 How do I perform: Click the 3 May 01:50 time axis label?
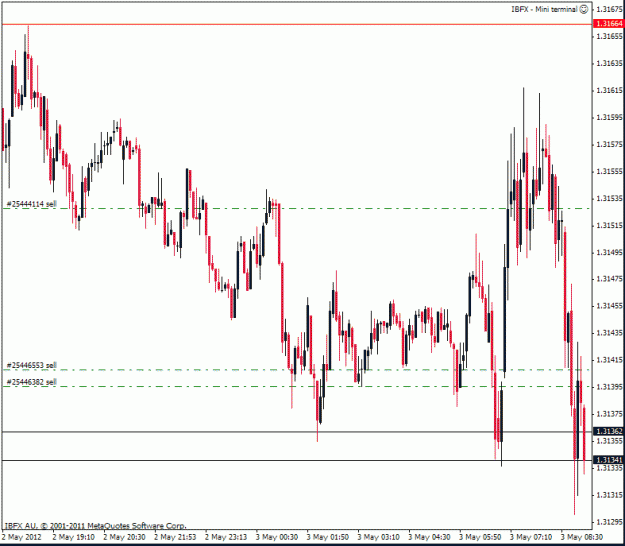point(328,537)
